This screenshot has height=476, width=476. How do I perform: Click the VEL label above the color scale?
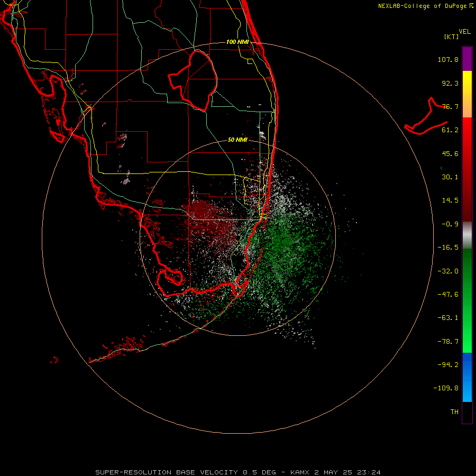coord(464,32)
